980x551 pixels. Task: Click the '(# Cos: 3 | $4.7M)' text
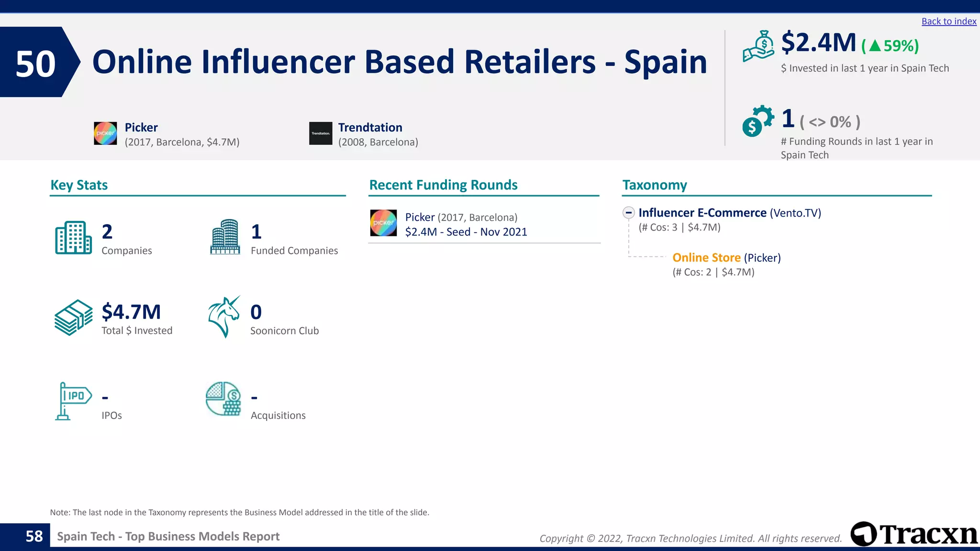pyautogui.click(x=679, y=227)
